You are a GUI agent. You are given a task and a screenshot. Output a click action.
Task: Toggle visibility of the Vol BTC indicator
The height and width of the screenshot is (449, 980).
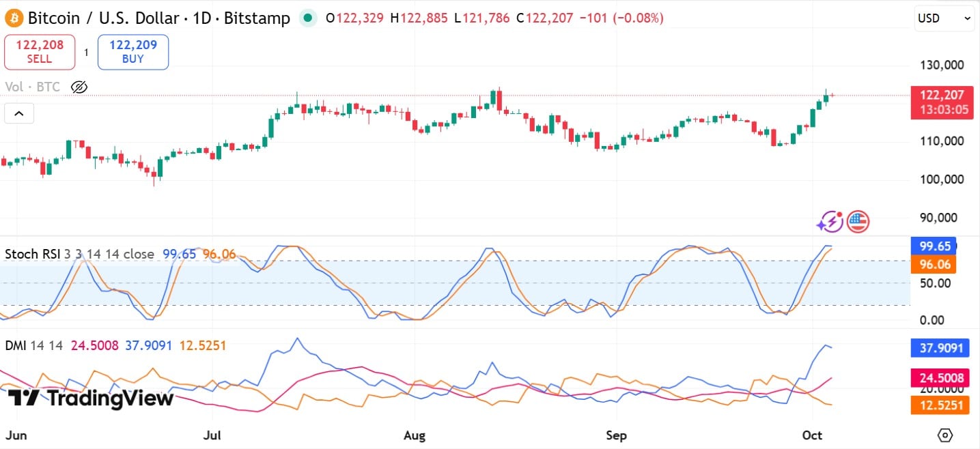79,87
